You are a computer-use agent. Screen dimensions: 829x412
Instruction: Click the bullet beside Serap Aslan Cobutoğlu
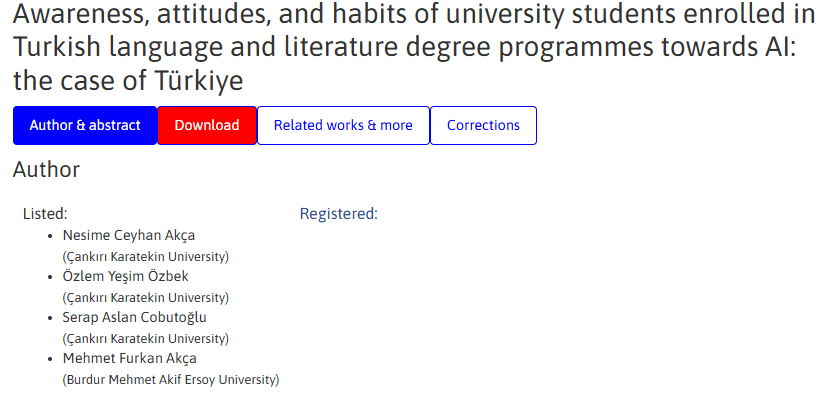pyautogui.click(x=51, y=318)
